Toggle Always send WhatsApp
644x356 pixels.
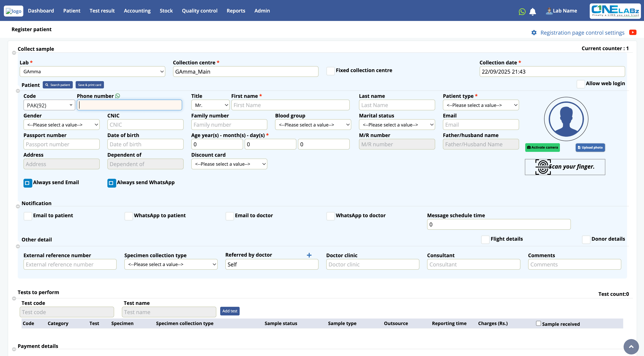tap(111, 183)
